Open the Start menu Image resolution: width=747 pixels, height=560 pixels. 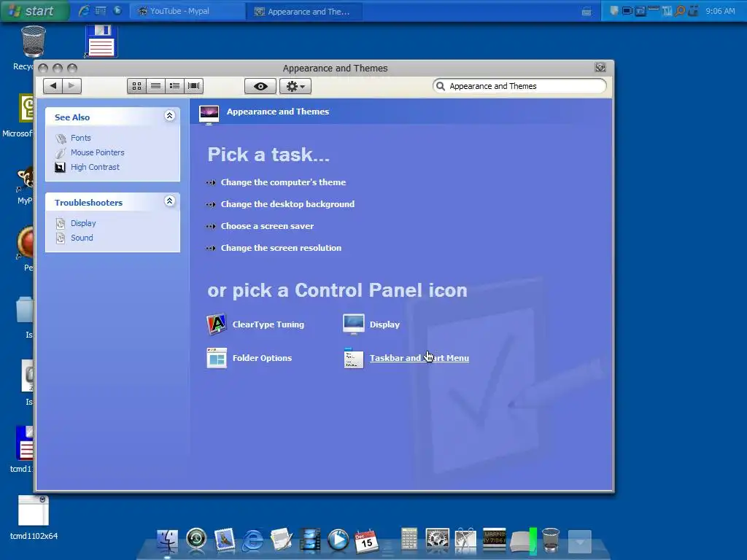(35, 10)
